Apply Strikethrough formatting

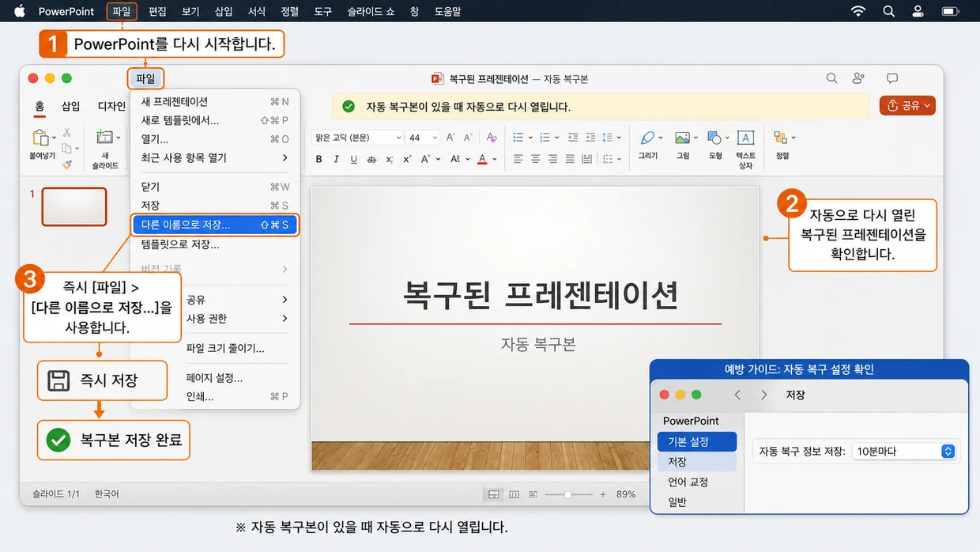tap(372, 159)
